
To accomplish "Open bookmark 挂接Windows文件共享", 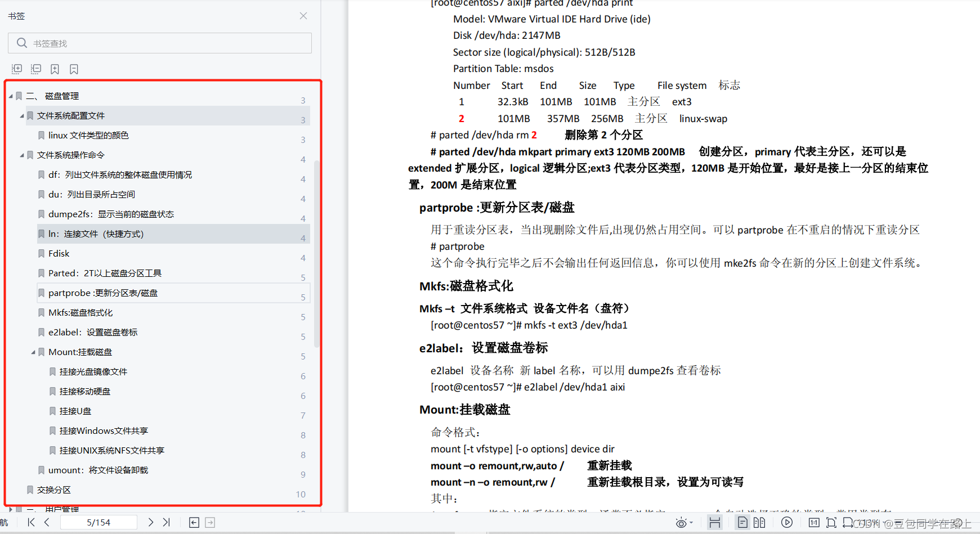I will 104,431.
